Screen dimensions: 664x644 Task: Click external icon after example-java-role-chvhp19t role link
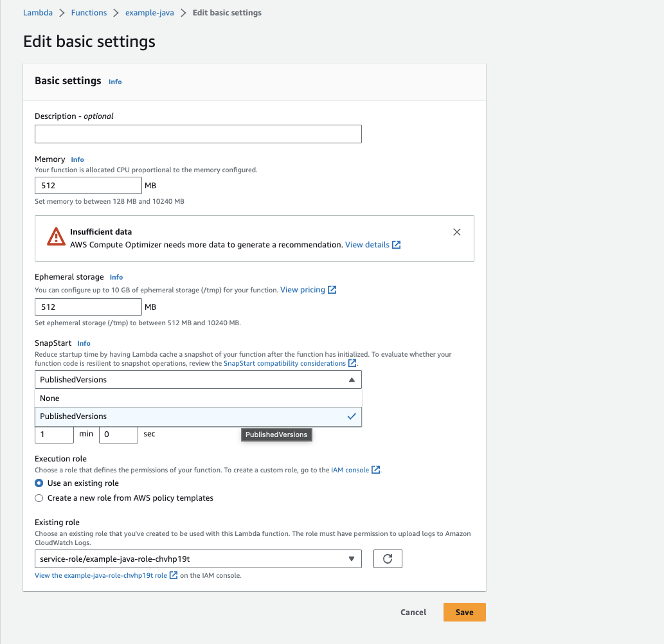(174, 575)
